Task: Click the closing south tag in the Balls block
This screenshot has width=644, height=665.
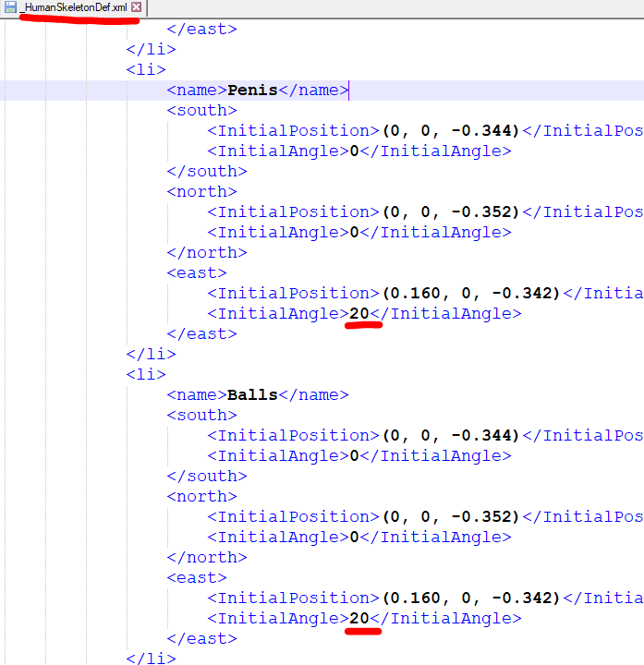Action: coord(206,477)
